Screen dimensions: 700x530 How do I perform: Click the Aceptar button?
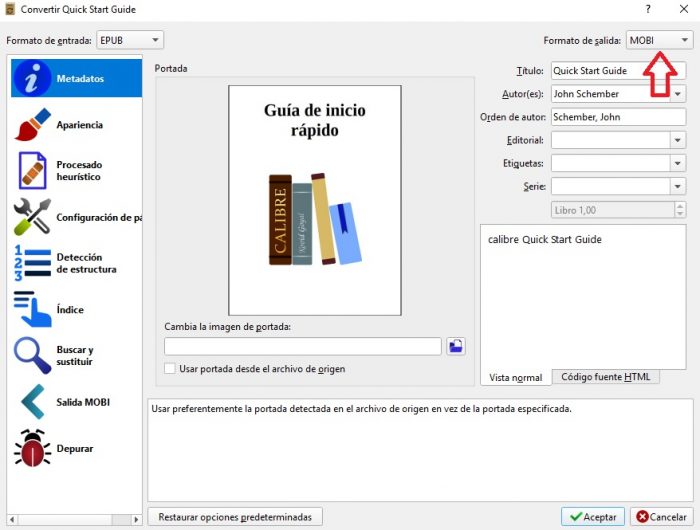tap(593, 517)
